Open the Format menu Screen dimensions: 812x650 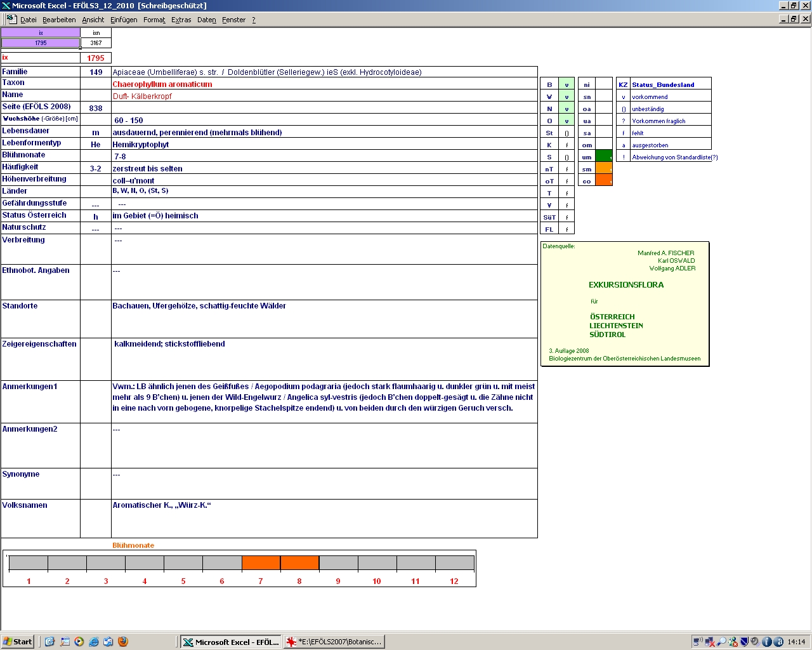click(154, 20)
